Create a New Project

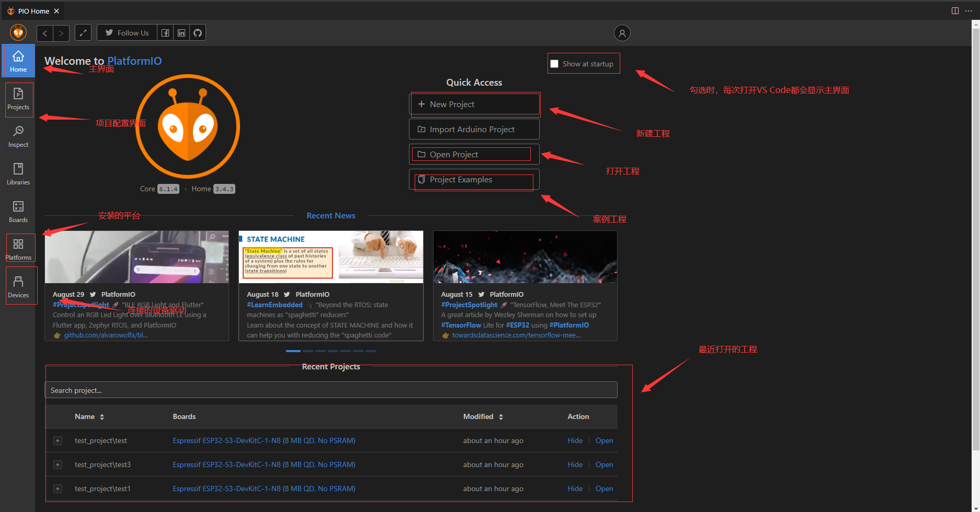(474, 104)
